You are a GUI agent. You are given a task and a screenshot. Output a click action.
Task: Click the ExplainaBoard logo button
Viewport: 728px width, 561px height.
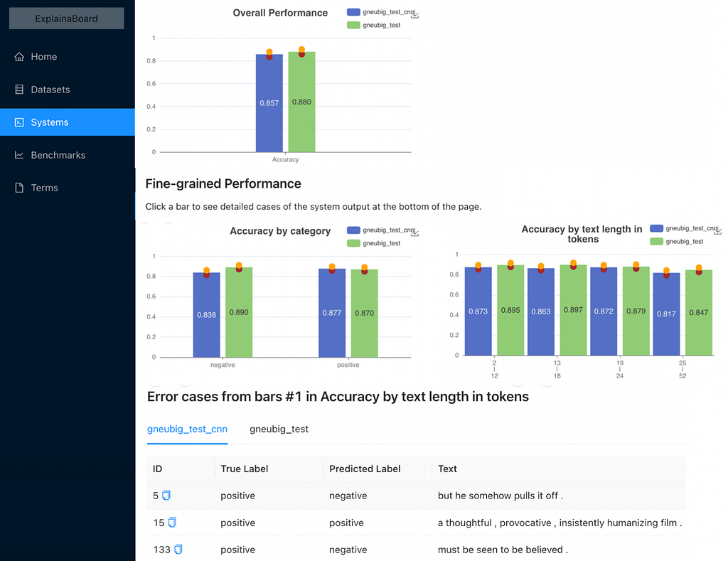pyautogui.click(x=66, y=18)
